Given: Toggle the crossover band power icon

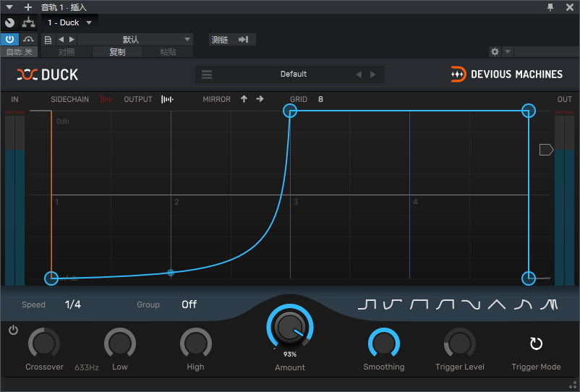Looking at the screenshot, I should [13, 330].
